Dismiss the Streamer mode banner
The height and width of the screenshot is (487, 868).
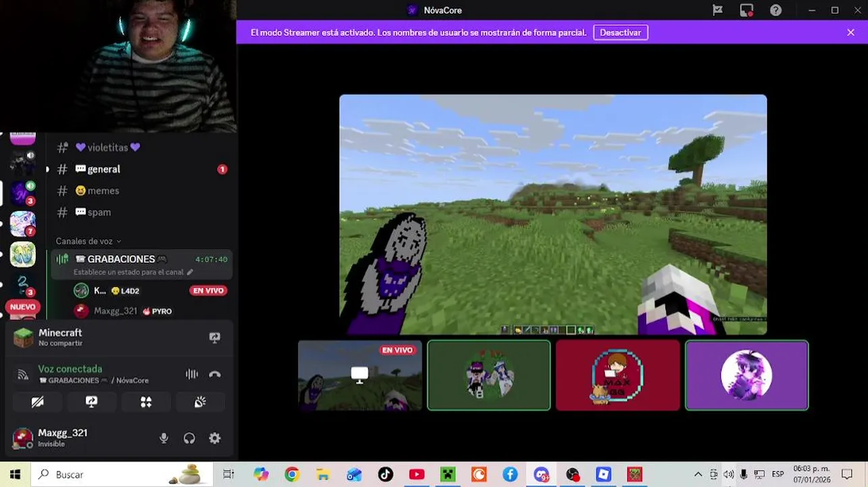pyautogui.click(x=850, y=32)
